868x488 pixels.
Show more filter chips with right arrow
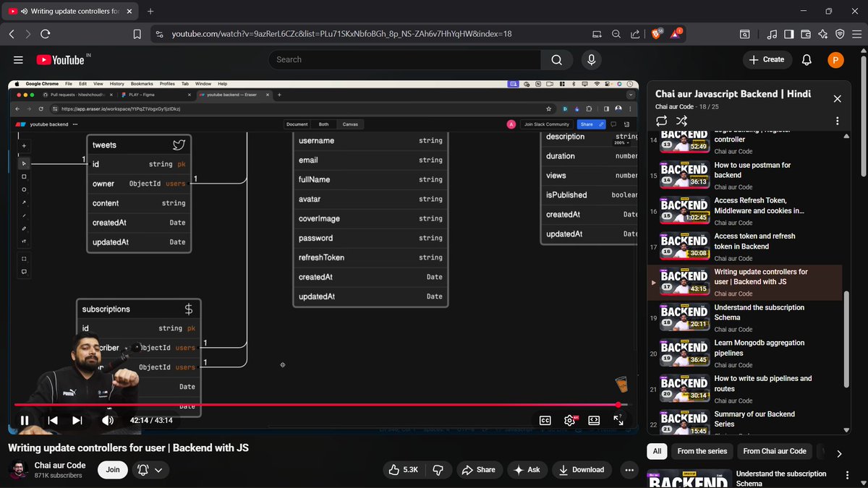(839, 453)
